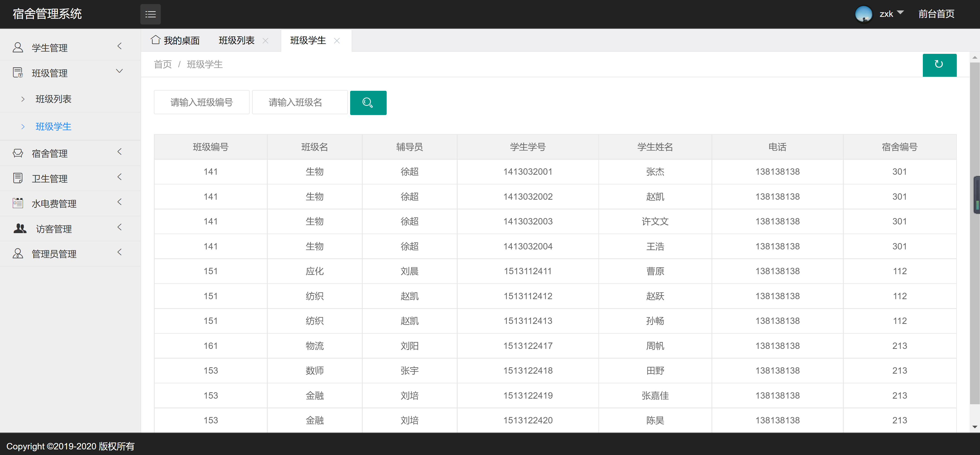
Task: Click the 首页 breadcrumb link
Action: pos(163,64)
